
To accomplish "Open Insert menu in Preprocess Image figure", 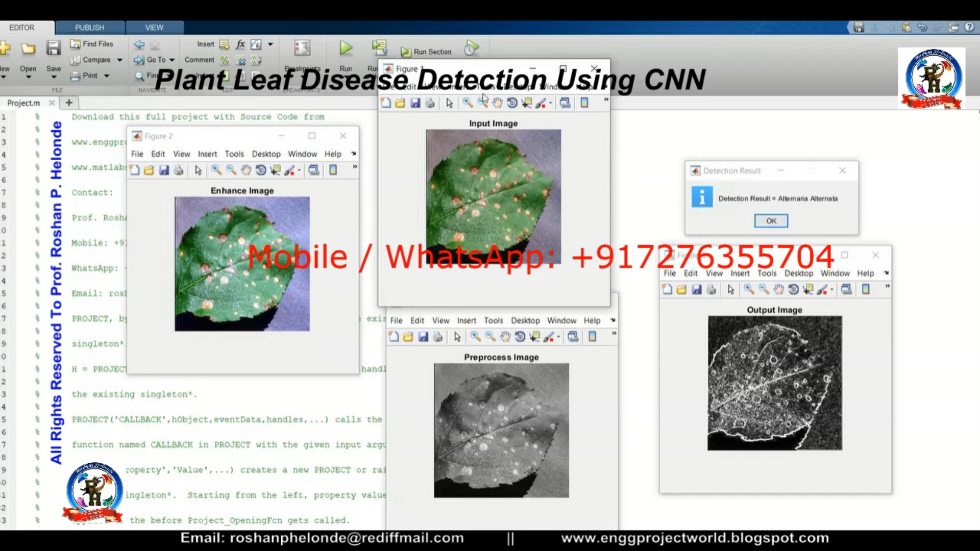I will [466, 320].
